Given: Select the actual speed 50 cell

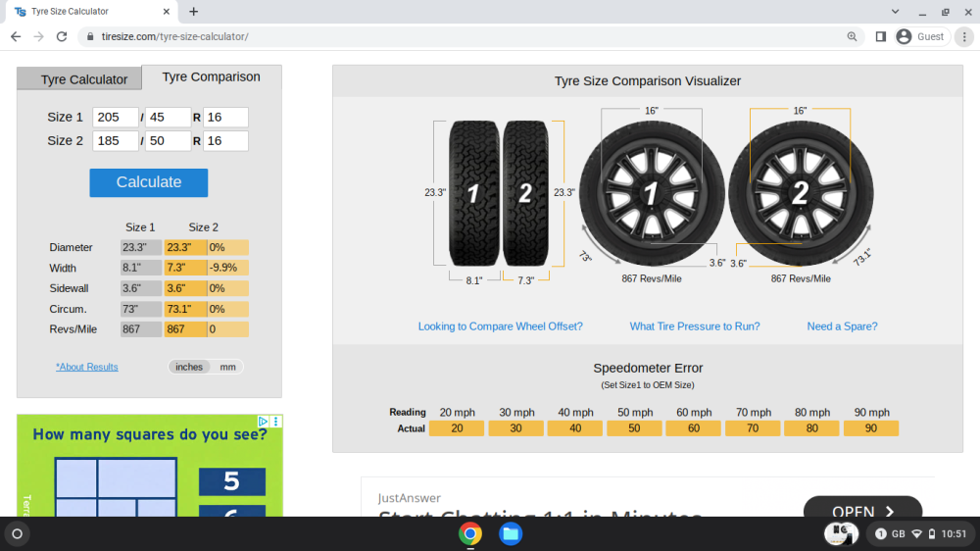Looking at the screenshot, I should tap(634, 428).
